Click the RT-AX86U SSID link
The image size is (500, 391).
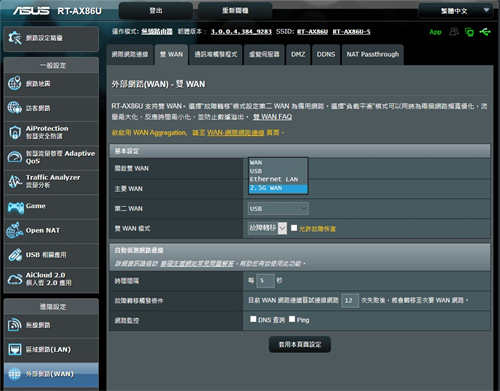312,32
